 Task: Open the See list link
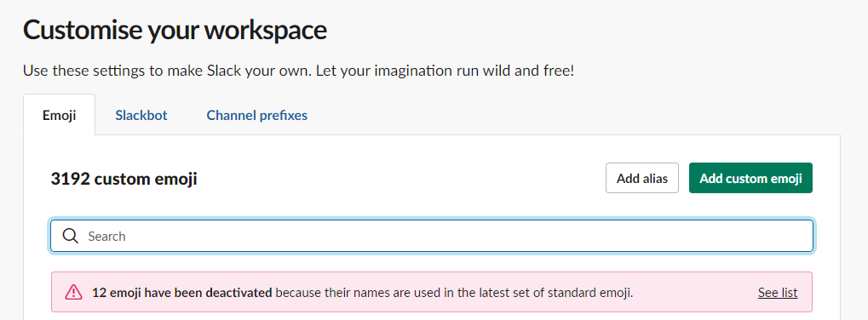coord(778,293)
